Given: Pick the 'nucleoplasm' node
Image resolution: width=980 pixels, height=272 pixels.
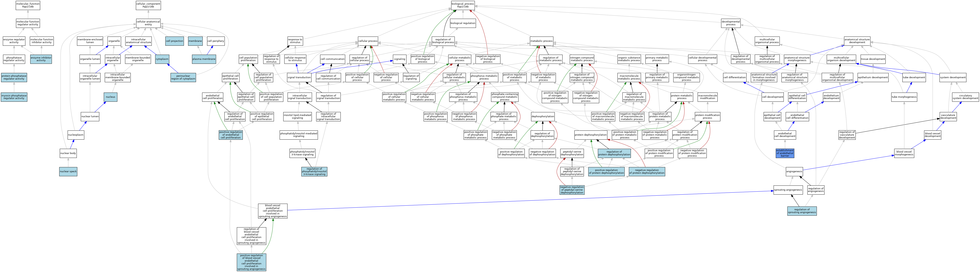Looking at the screenshot, I should tap(76, 135).
